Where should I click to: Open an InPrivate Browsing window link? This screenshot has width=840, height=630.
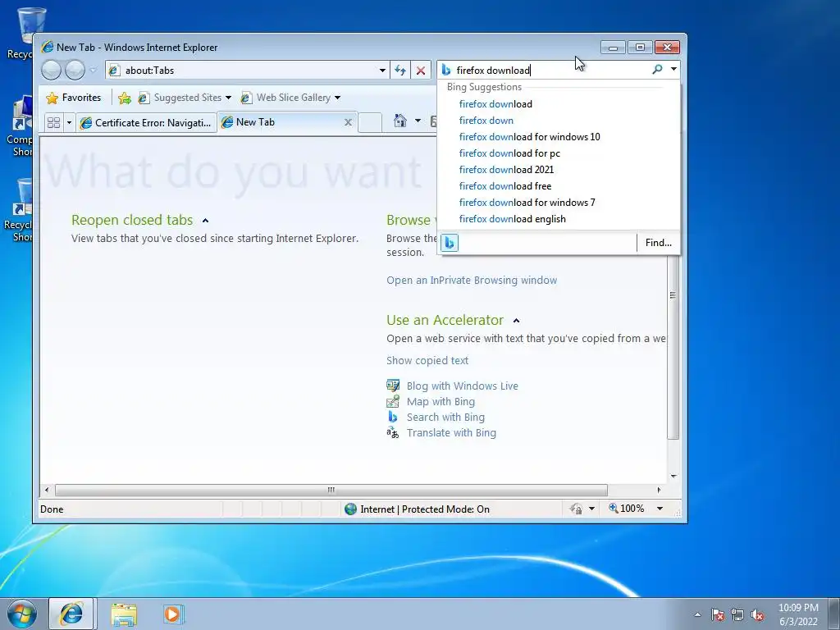(472, 281)
